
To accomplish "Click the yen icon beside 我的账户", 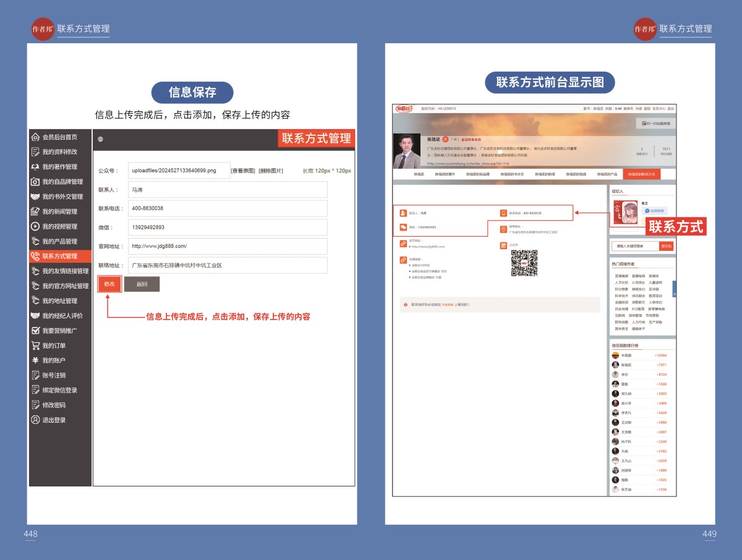I will [x=36, y=360].
